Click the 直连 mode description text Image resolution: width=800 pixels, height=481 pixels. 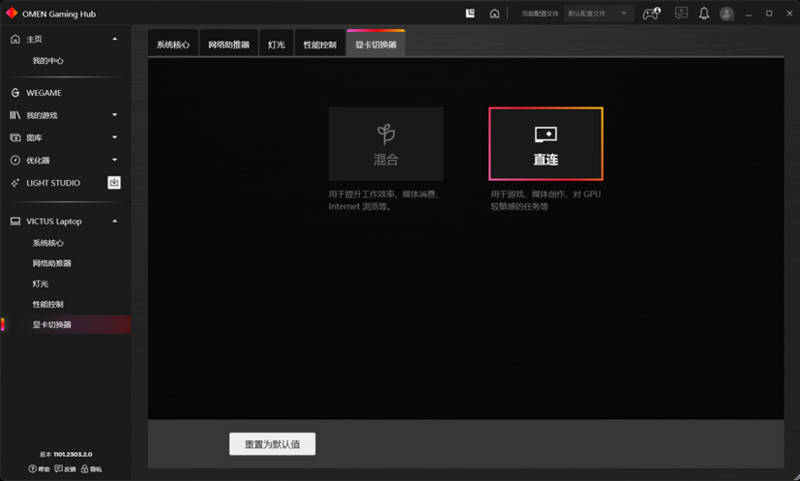545,200
